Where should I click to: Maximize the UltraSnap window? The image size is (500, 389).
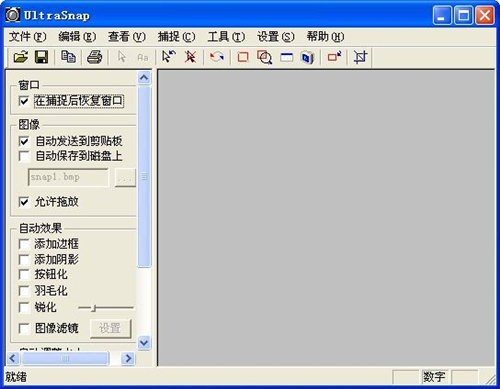coord(463,15)
